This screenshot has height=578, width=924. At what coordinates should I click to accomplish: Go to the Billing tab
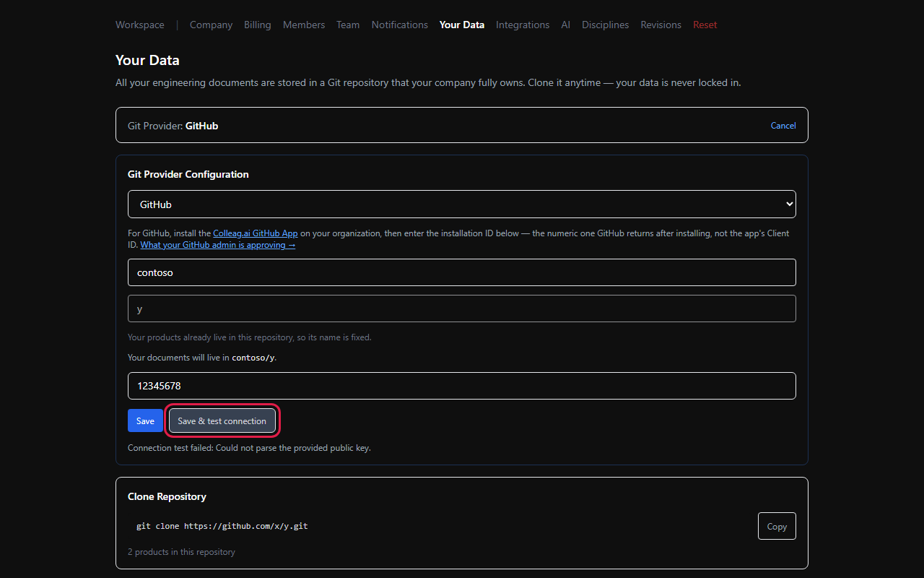[258, 25]
